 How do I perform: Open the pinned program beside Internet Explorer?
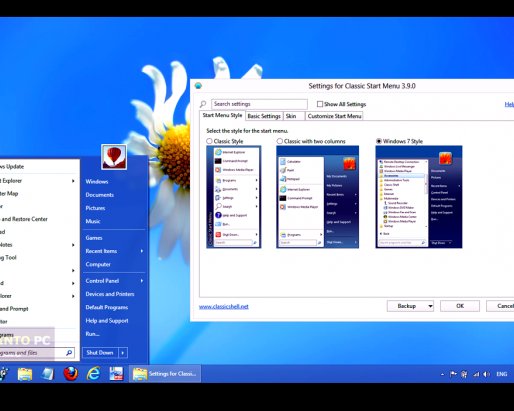coord(116,374)
